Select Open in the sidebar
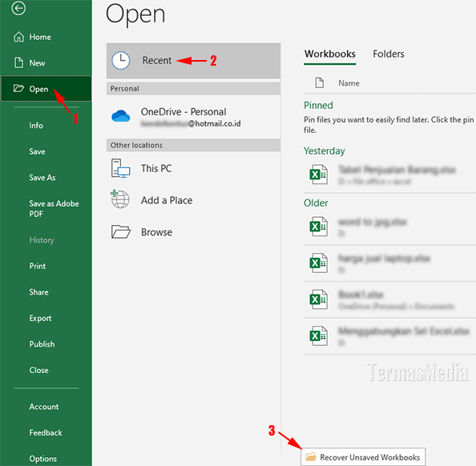Screen dimensions: 476x466 pyautogui.click(x=46, y=89)
